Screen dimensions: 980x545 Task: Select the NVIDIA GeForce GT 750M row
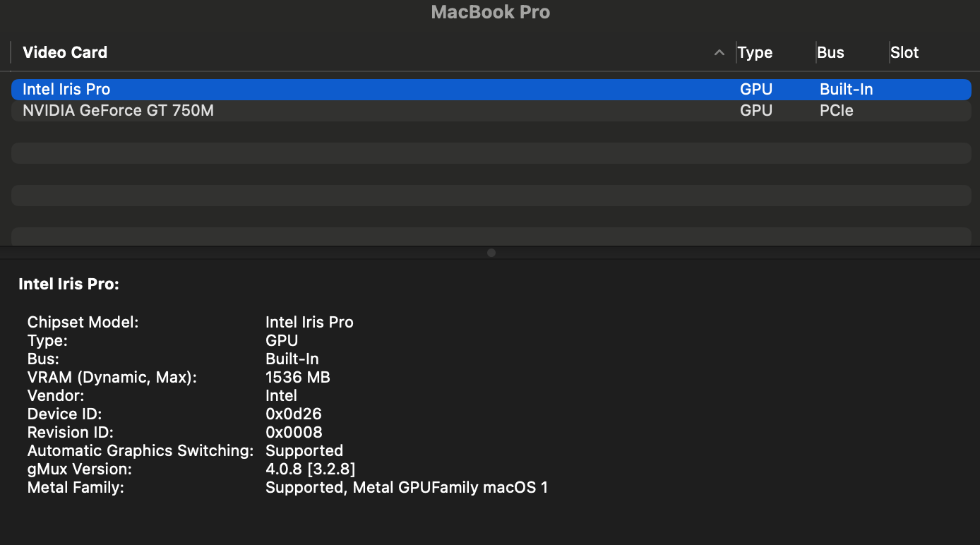[118, 111]
